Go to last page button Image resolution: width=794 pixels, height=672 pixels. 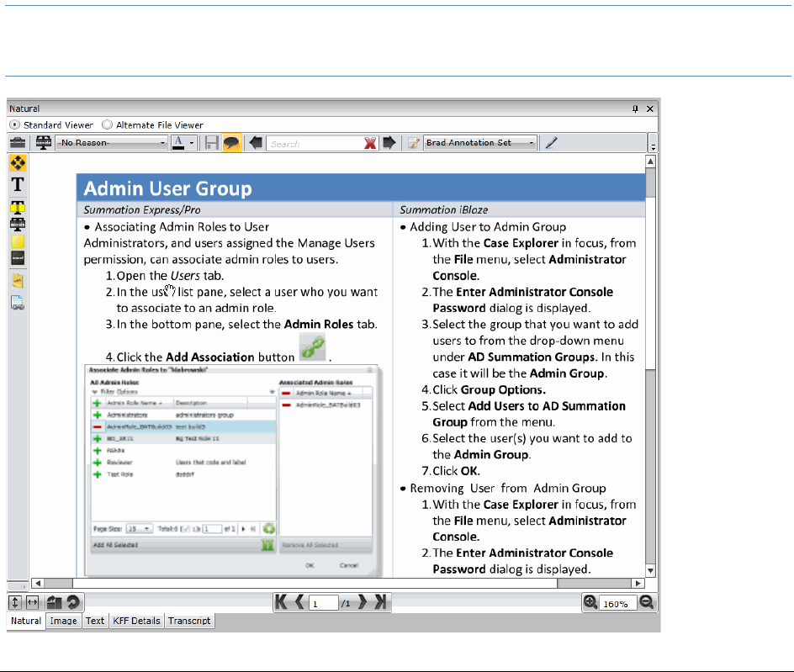tap(381, 602)
